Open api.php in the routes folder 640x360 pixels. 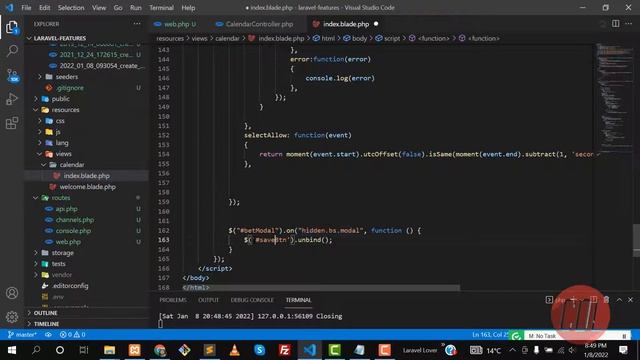pyautogui.click(x=67, y=209)
